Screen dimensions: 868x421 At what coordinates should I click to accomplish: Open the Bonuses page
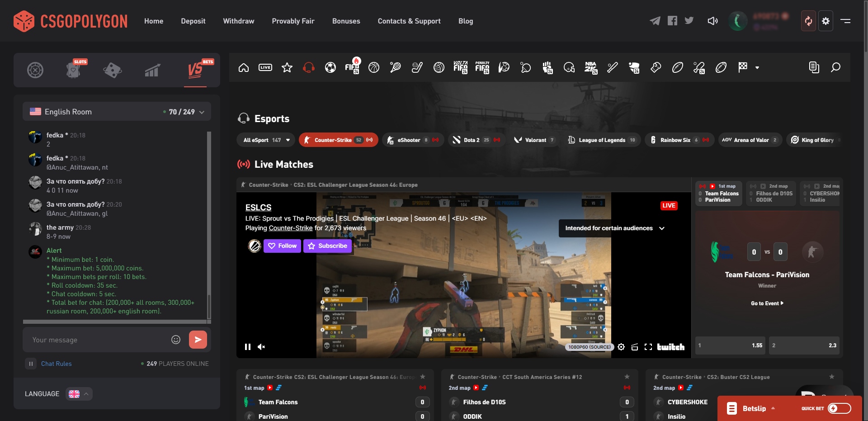346,21
